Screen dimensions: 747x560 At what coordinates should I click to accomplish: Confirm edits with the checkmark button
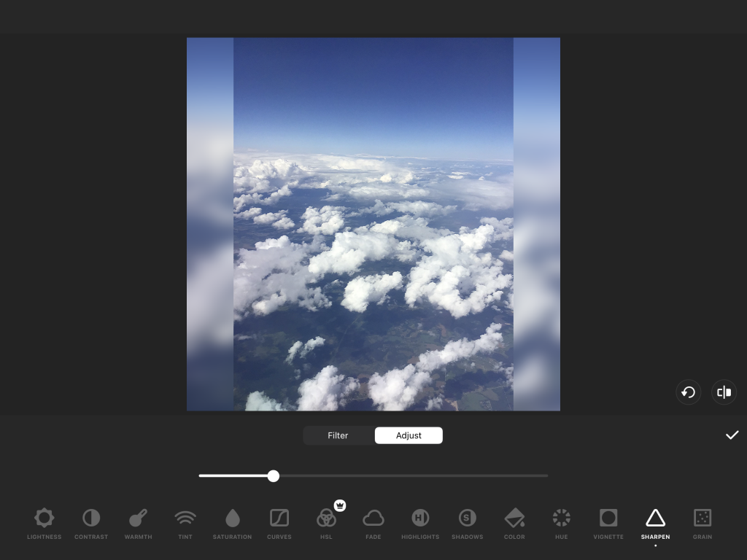click(732, 435)
